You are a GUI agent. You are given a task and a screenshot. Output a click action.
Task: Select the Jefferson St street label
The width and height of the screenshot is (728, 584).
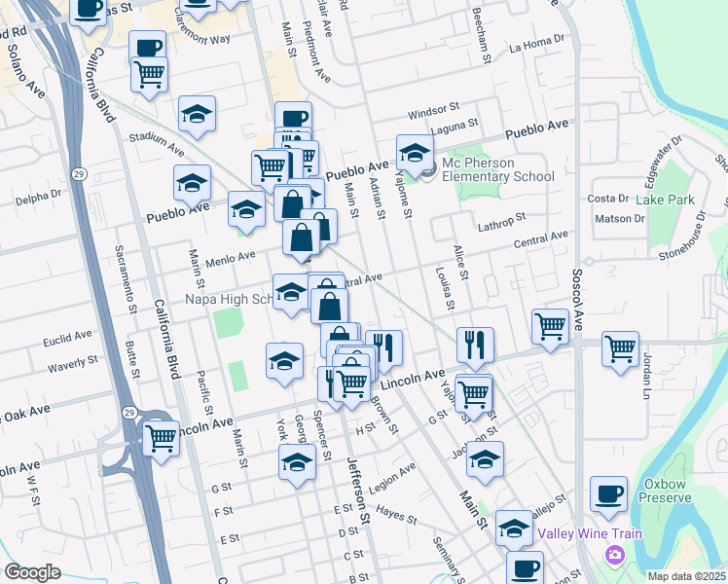[x=359, y=491]
